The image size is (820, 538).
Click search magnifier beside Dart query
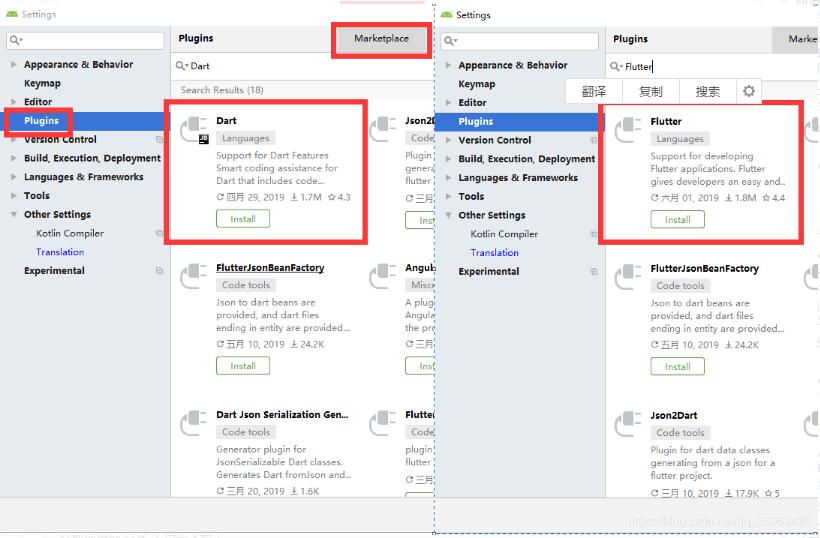[181, 66]
